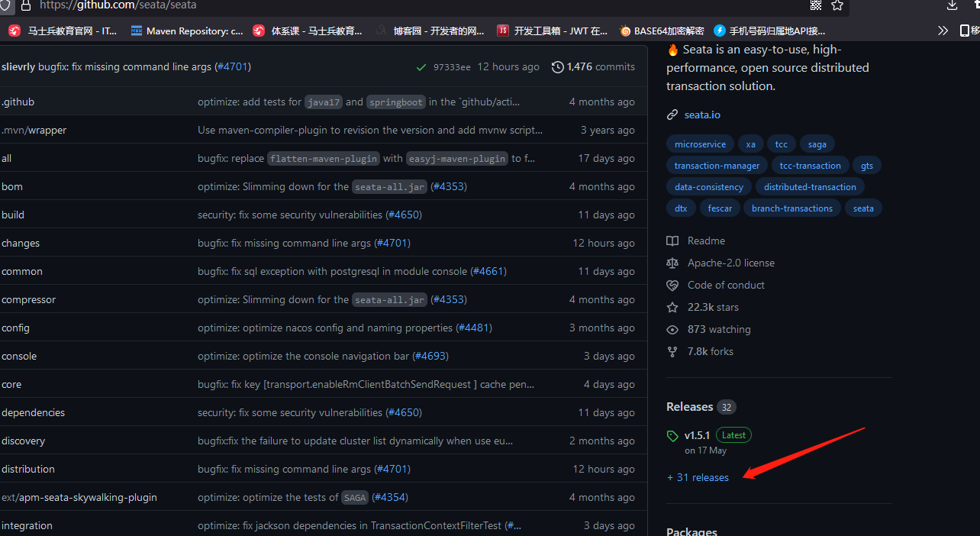Open the bom folder

[x=12, y=186]
